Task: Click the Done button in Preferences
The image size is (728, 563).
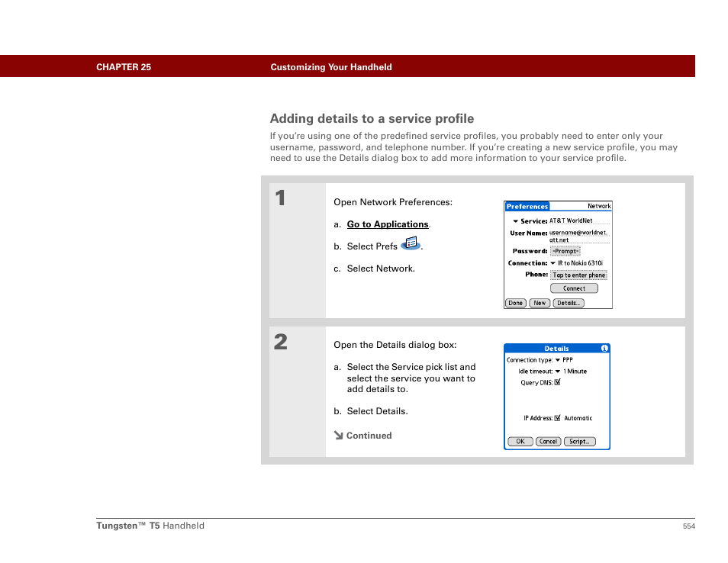Action: click(515, 303)
